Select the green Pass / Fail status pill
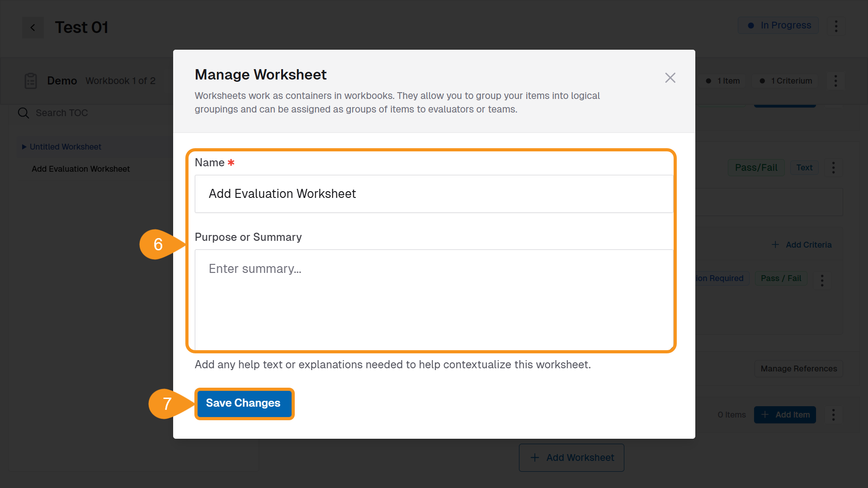Viewport: 868px width, 488px height. pyautogui.click(x=781, y=278)
